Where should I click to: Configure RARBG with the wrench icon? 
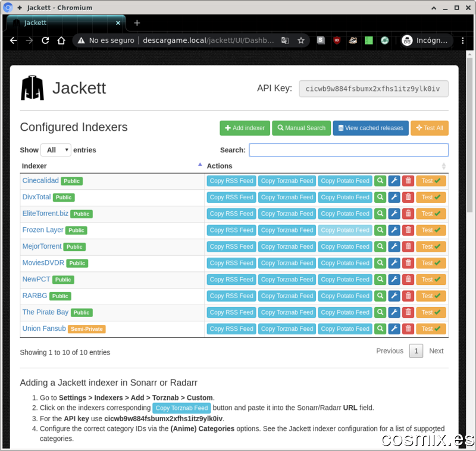point(394,296)
